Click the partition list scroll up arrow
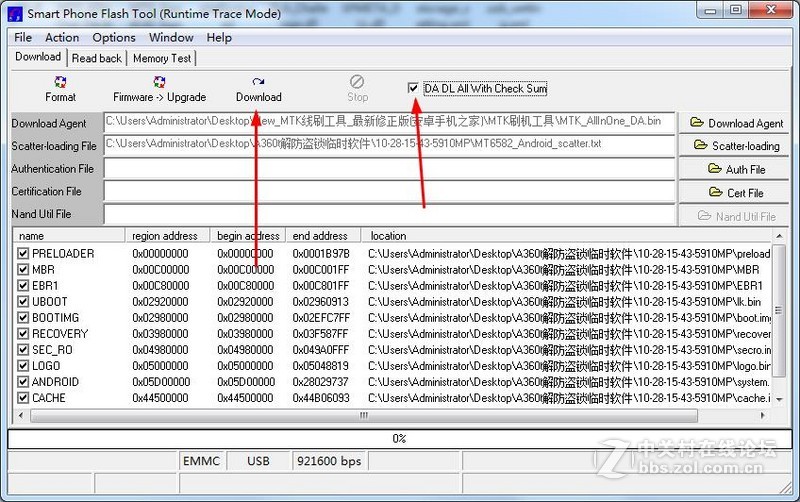 [779, 236]
